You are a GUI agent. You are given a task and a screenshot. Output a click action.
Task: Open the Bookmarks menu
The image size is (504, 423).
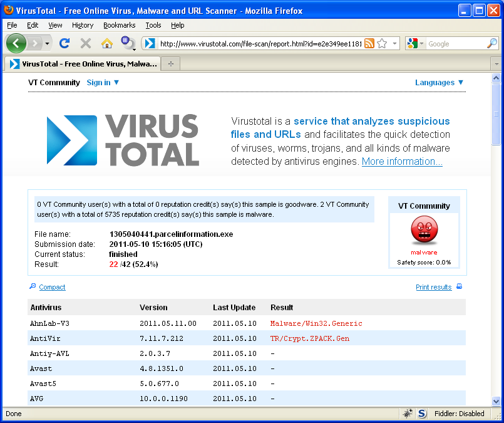pyautogui.click(x=119, y=25)
